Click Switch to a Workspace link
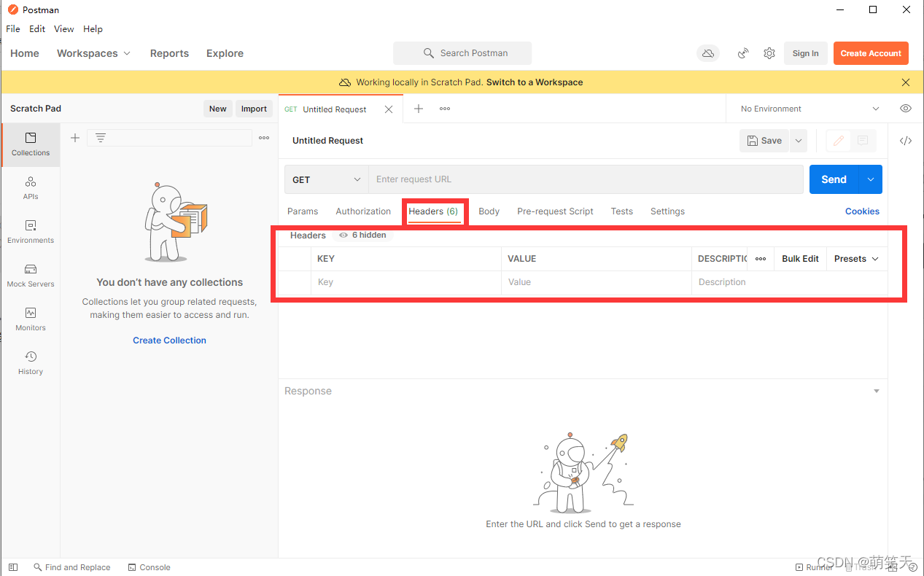Image resolution: width=924 pixels, height=576 pixels. (x=535, y=82)
